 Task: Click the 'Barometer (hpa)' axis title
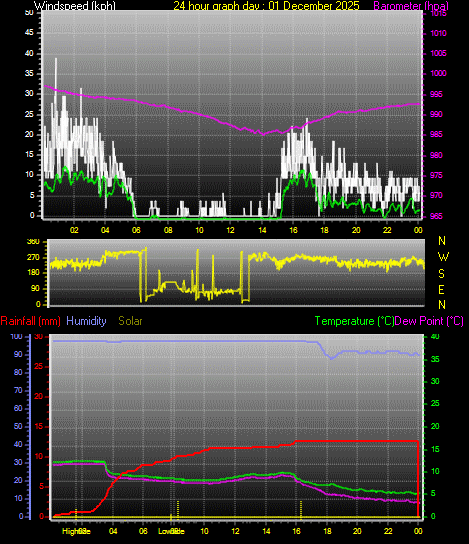coord(411,6)
